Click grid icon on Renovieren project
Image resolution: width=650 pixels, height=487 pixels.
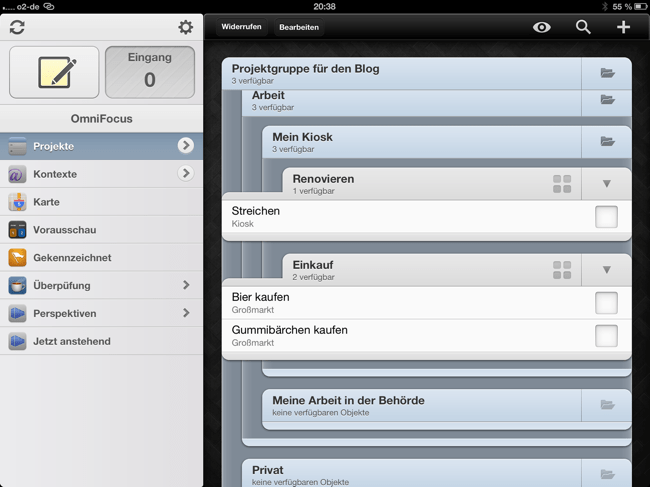[x=562, y=184]
